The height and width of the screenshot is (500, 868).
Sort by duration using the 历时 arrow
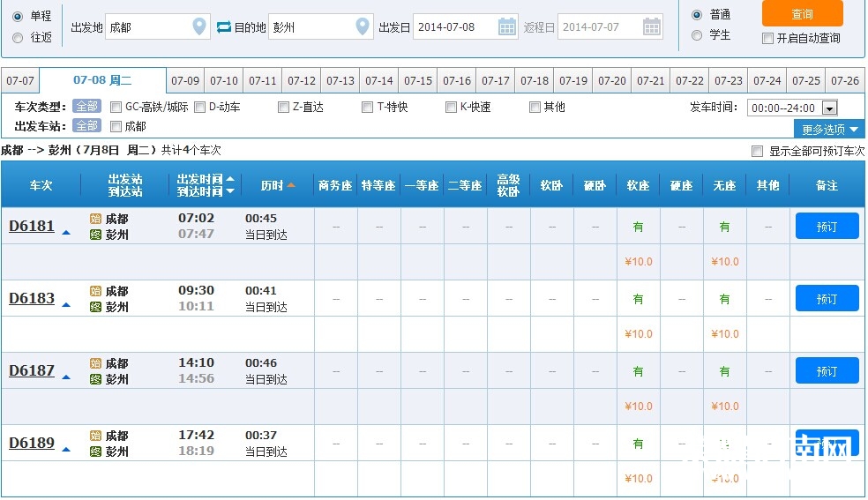[291, 185]
